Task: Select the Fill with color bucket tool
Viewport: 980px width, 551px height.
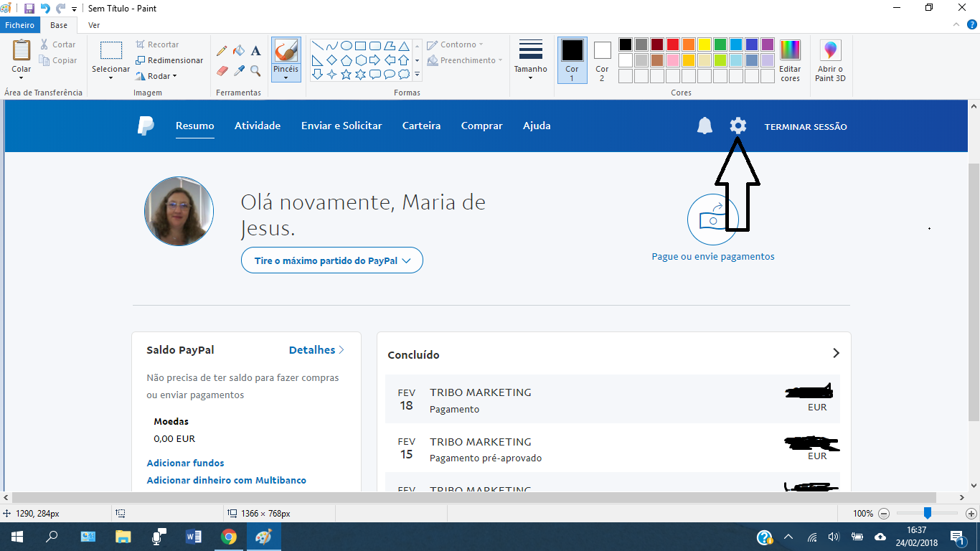Action: (239, 51)
